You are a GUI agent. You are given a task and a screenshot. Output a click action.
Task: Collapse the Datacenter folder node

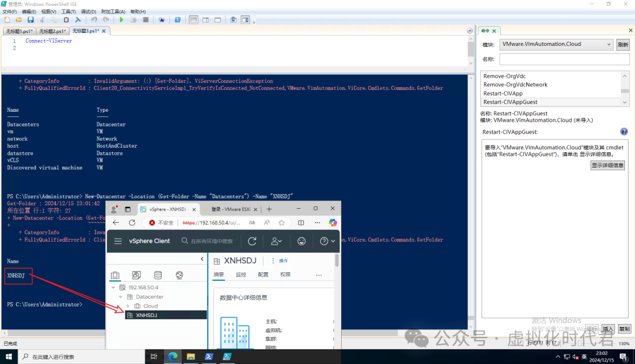[121, 297]
